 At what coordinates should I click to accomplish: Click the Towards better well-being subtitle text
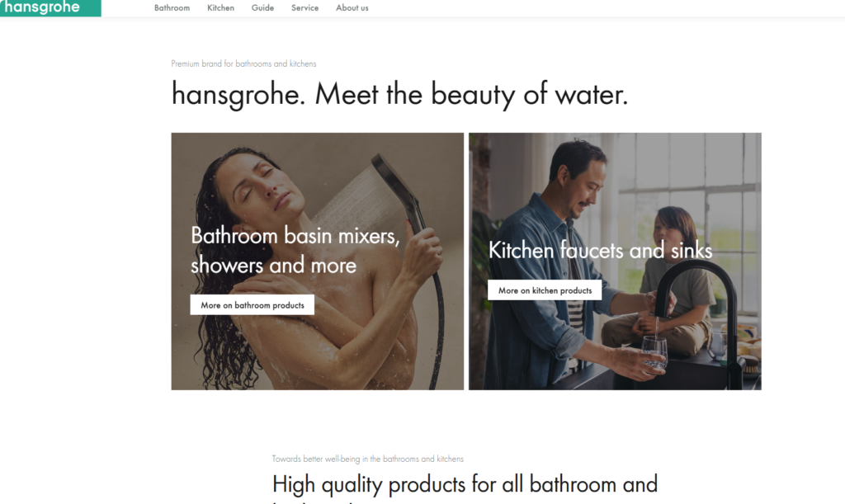(367, 459)
